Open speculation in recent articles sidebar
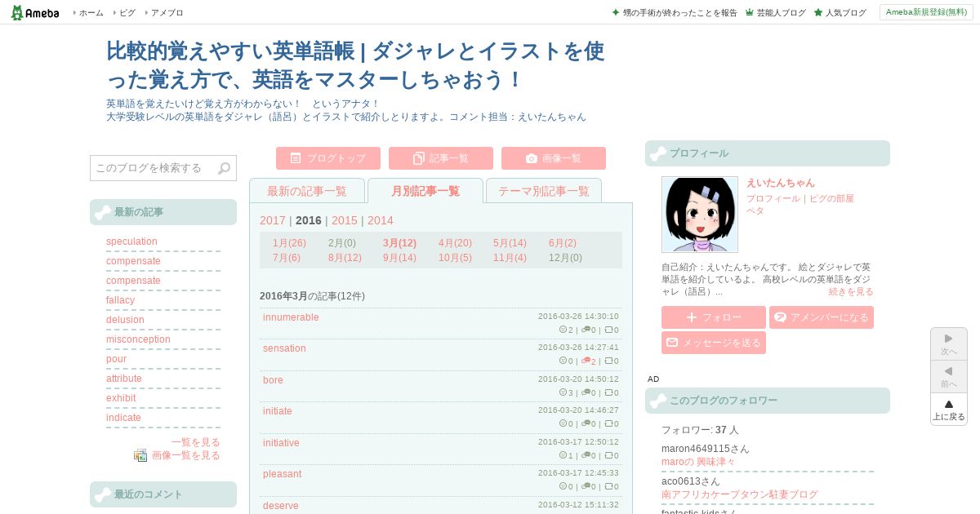The width and height of the screenshot is (980, 514). [x=131, y=241]
